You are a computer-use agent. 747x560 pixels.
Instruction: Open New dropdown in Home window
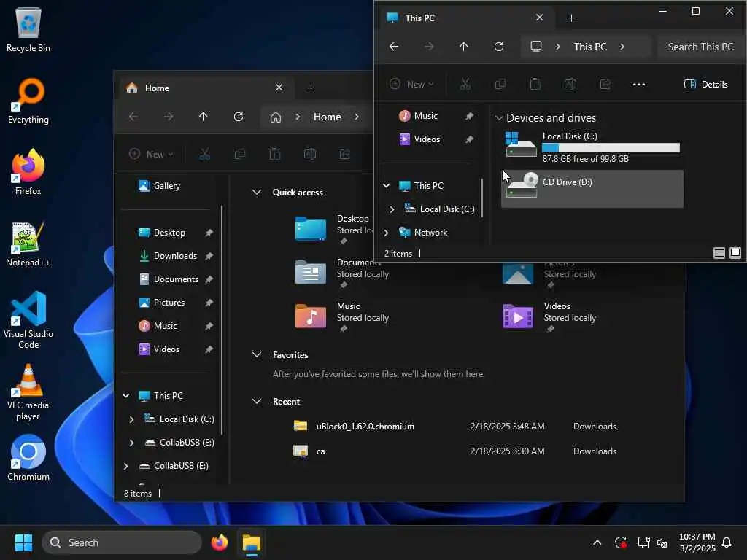pos(152,155)
